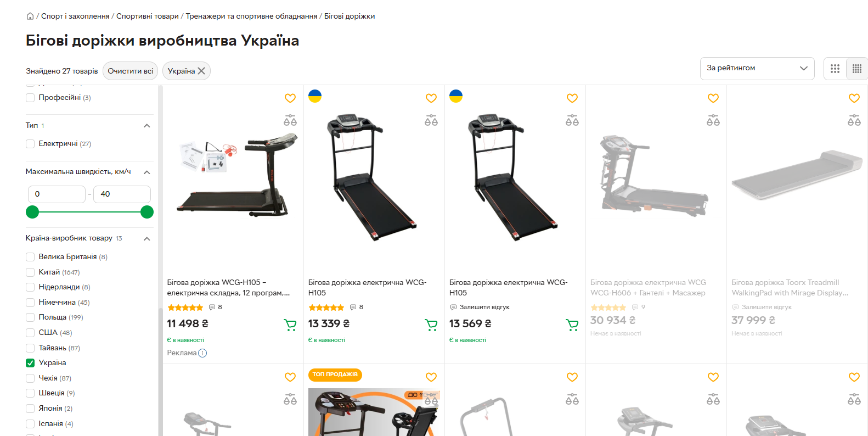
Task: Enable the Електричні type checkbox
Action: (30, 144)
